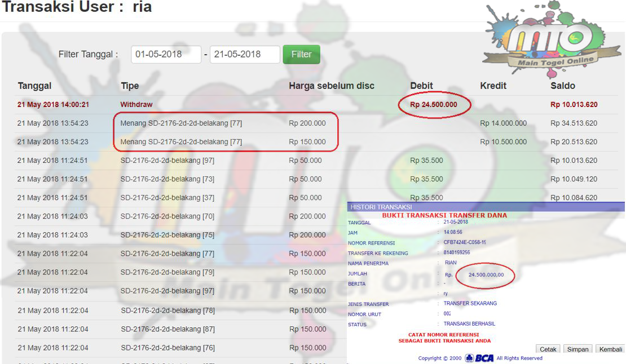
Task: Focus the end date field 21-05-2018
Action: [245, 55]
